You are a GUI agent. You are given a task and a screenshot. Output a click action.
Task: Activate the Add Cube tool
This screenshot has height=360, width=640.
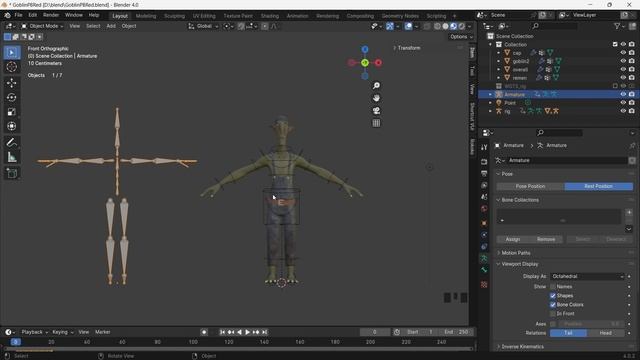click(12, 173)
